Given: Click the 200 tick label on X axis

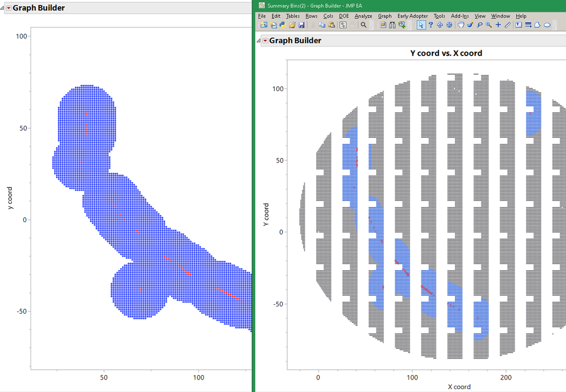Looking at the screenshot, I should pyautogui.click(x=506, y=377).
